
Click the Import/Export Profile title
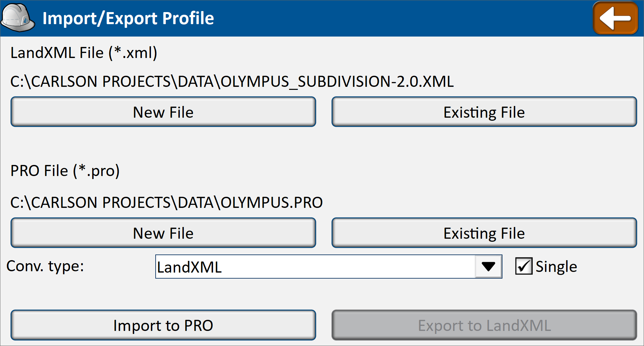128,18
